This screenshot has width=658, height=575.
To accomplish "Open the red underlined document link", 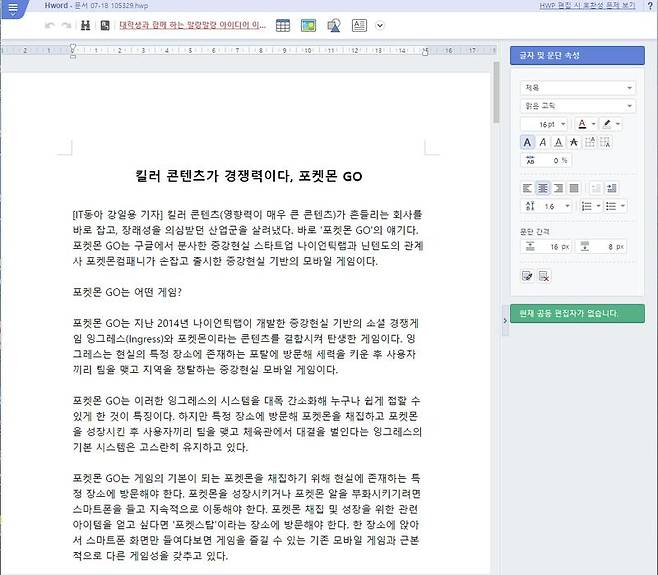I will click(193, 25).
